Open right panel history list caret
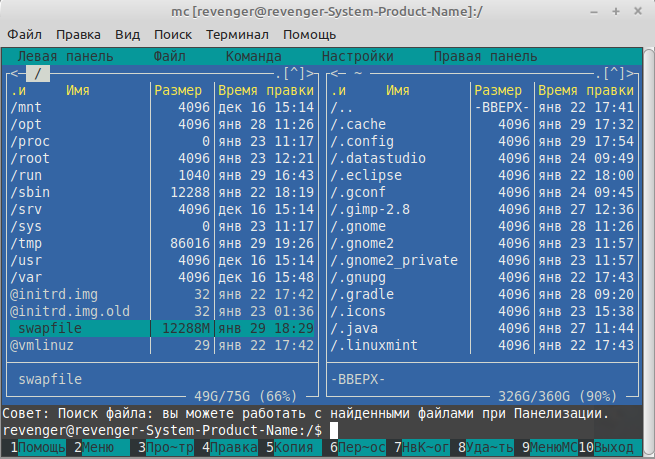Image resolution: width=655 pixels, height=459 pixels. (x=614, y=74)
